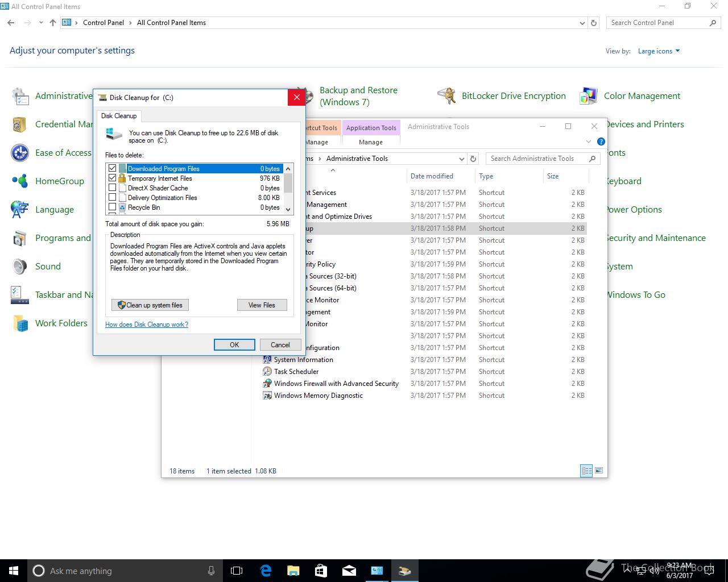Open Programs and Features icon
728x582 pixels.
(x=20, y=238)
